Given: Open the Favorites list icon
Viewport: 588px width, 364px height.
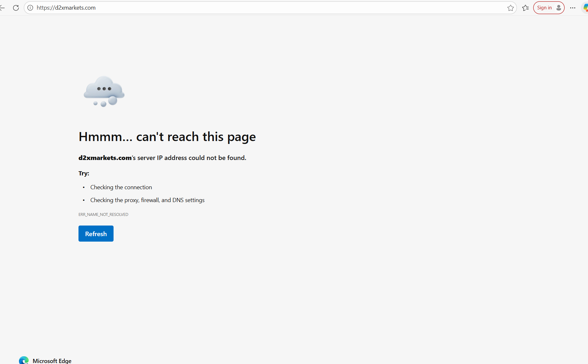Looking at the screenshot, I should (525, 8).
